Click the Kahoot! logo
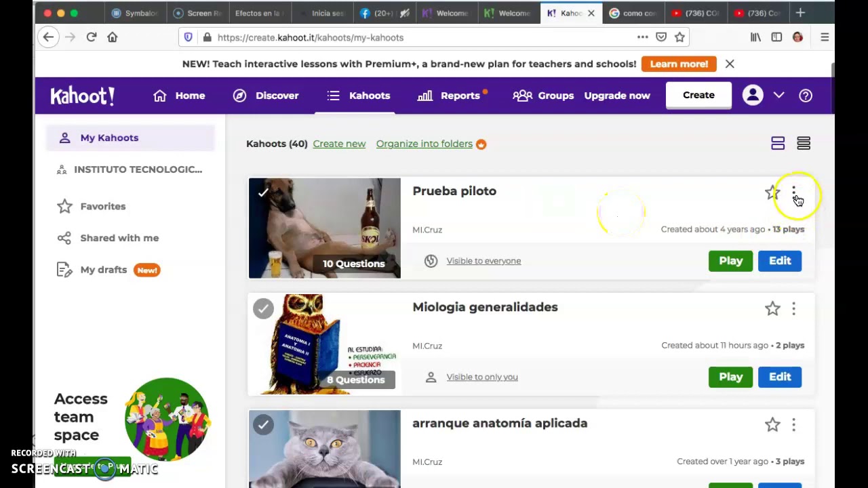 coord(82,96)
